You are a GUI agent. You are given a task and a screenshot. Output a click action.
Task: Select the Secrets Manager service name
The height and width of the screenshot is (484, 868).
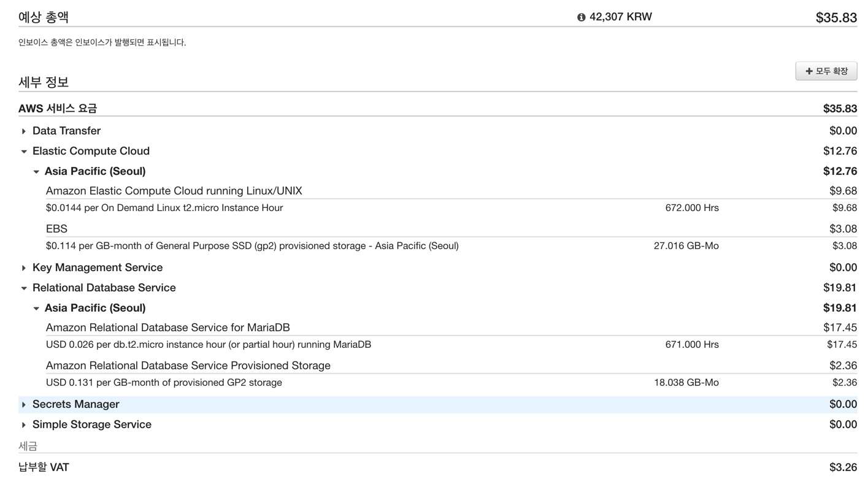pos(75,404)
